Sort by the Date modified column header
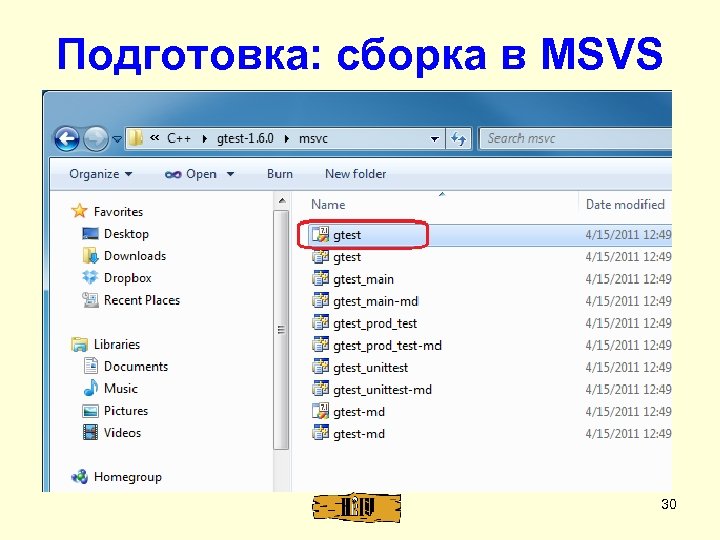 pyautogui.click(x=625, y=204)
